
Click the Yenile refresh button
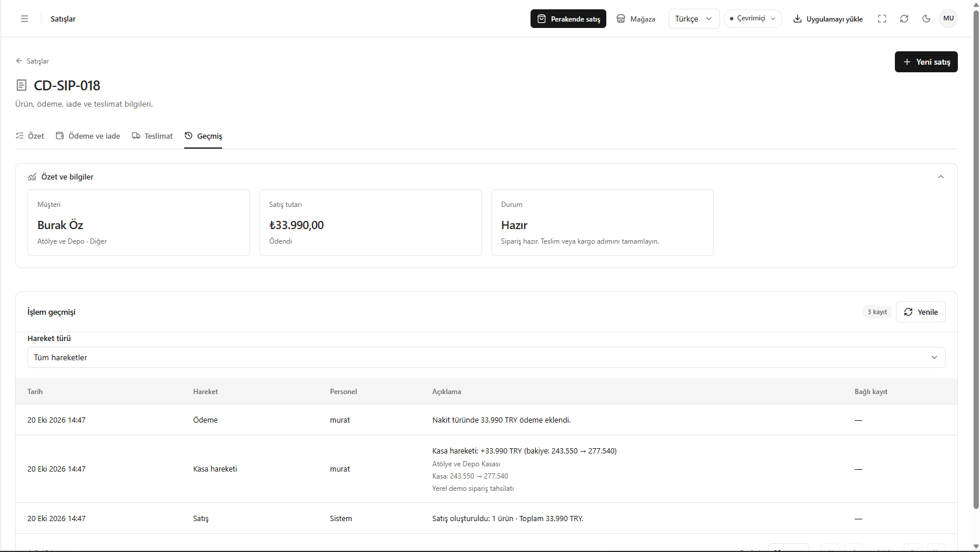click(921, 312)
